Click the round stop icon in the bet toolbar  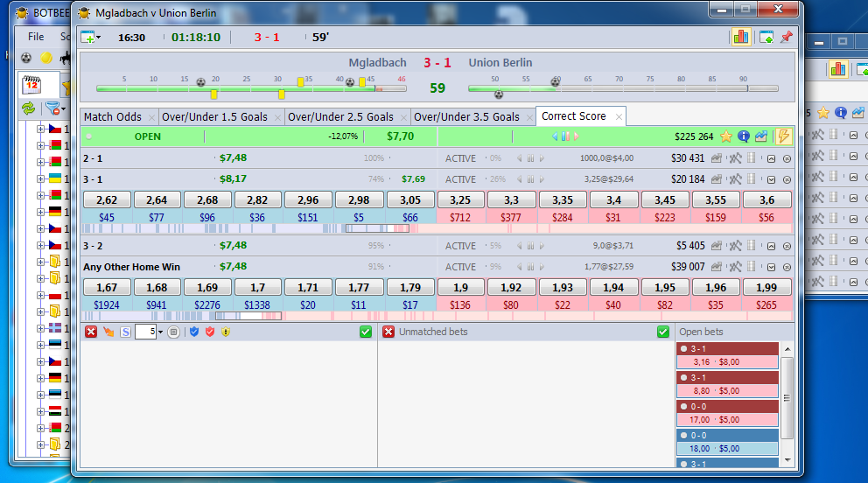click(x=174, y=332)
